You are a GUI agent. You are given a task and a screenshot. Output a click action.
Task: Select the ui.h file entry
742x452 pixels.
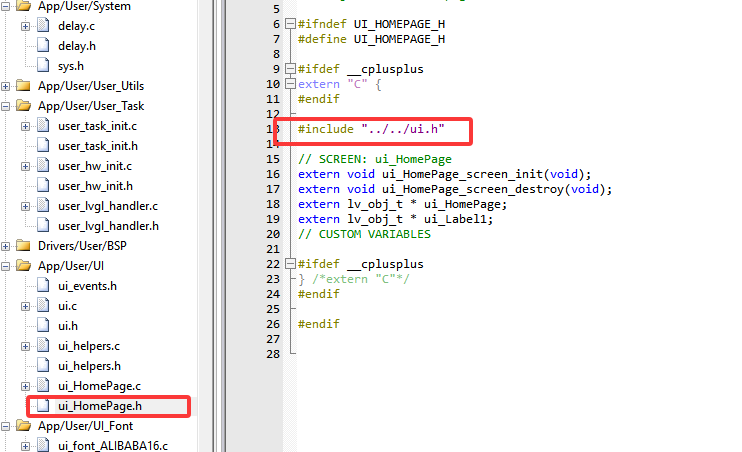(67, 325)
